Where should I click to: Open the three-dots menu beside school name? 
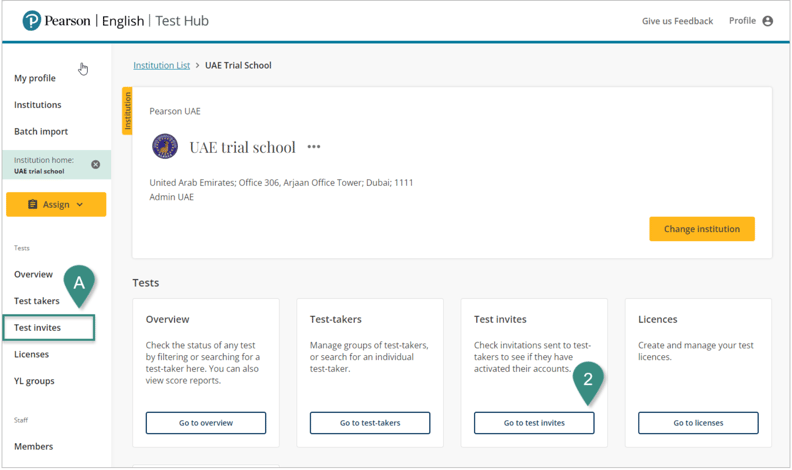pyautogui.click(x=314, y=147)
